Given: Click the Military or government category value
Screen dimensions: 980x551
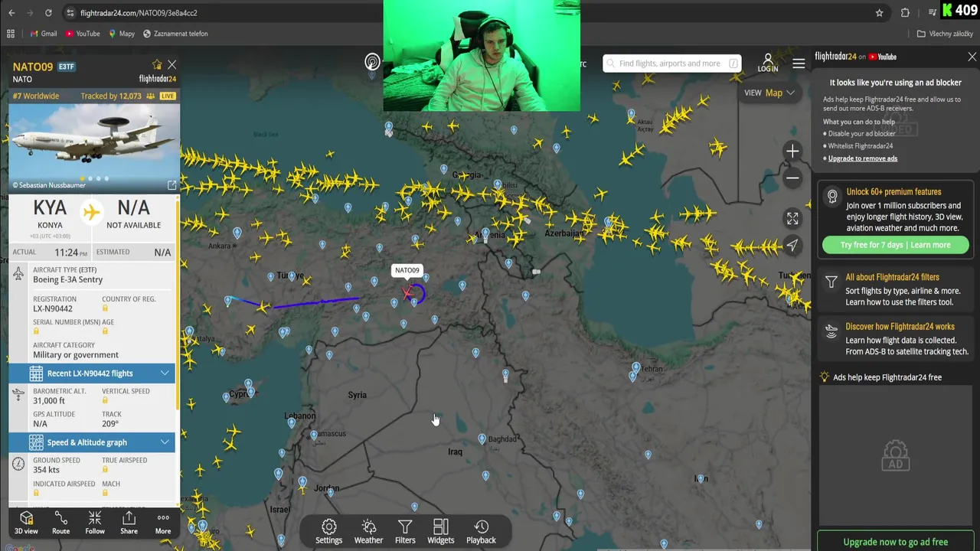Looking at the screenshot, I should [x=76, y=355].
